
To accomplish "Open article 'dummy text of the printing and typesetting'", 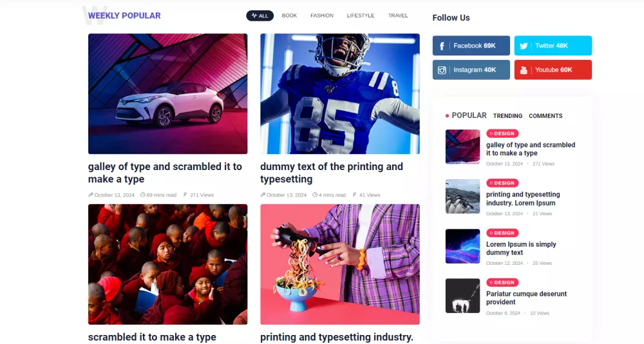I will coord(332,173).
